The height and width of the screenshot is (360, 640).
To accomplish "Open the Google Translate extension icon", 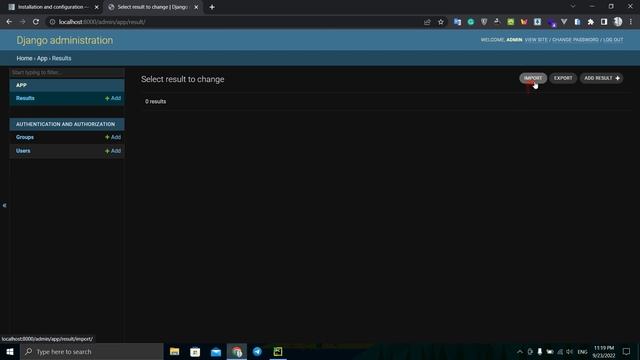I will [457, 22].
